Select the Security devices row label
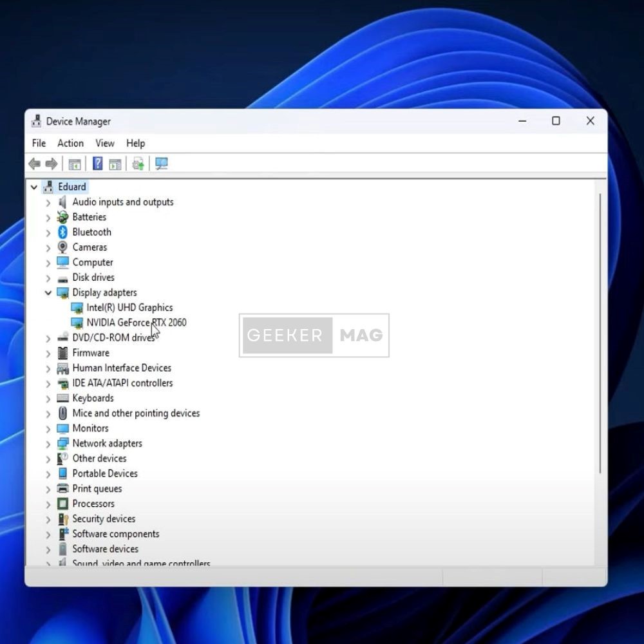 [x=104, y=518]
